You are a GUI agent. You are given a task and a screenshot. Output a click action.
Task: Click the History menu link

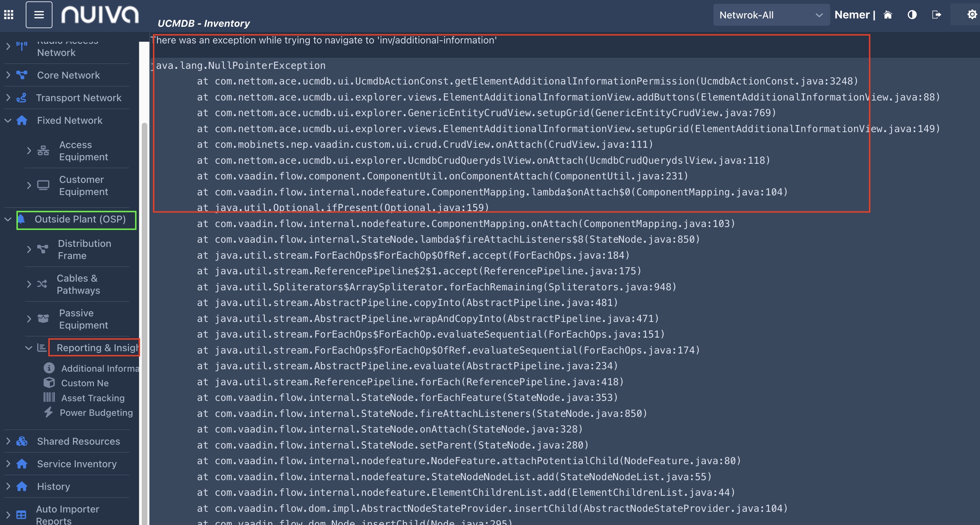[53, 486]
